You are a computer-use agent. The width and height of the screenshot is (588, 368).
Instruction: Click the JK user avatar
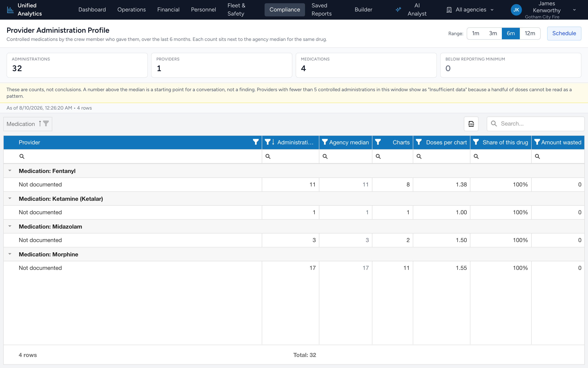click(x=516, y=10)
